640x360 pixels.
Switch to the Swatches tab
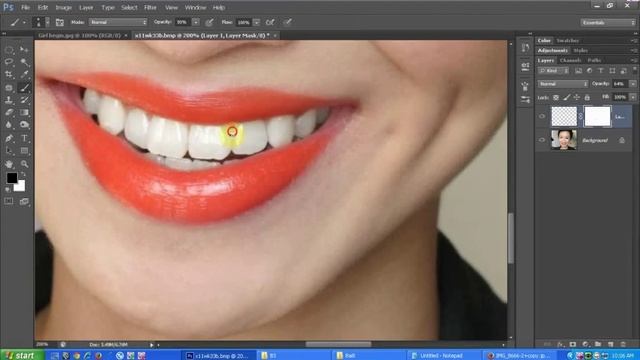567,41
